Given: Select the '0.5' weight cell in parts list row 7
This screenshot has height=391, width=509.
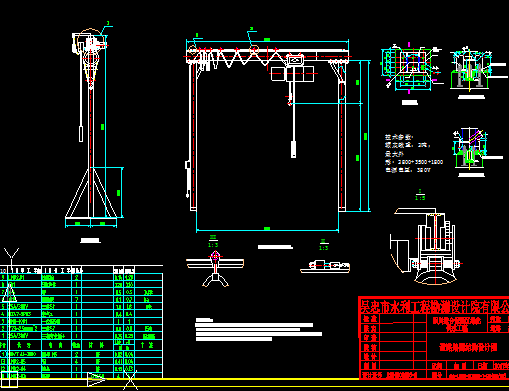Looking at the screenshot, I should point(129,292).
